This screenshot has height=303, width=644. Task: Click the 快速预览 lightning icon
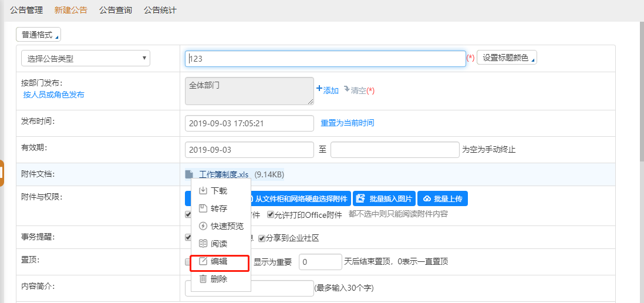(203, 226)
